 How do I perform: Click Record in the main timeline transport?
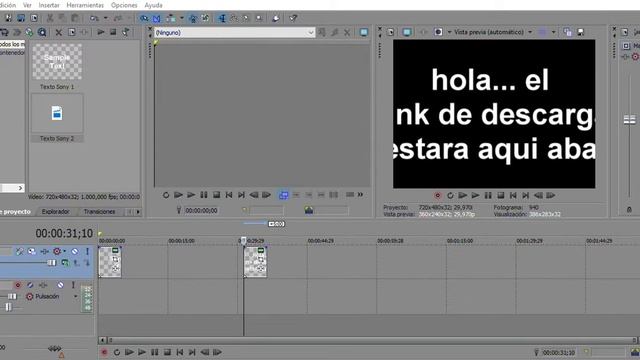click(104, 352)
